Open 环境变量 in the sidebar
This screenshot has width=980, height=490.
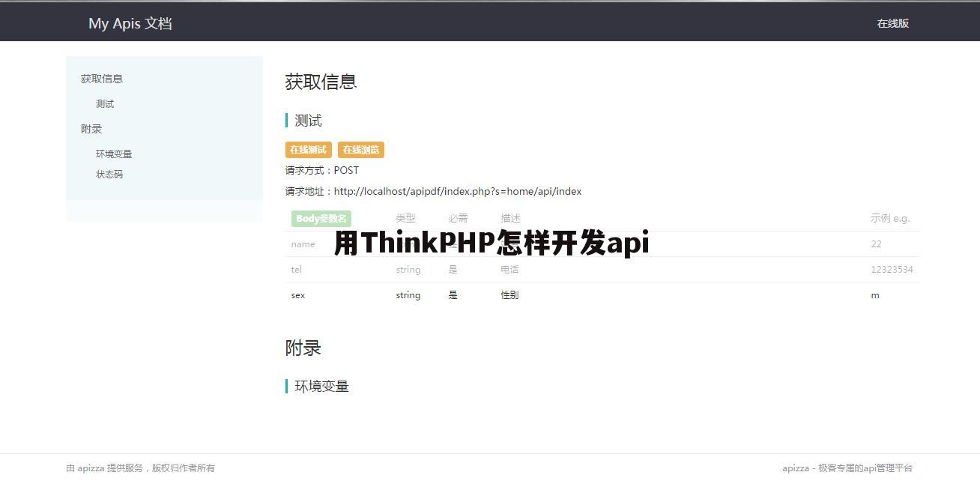(x=114, y=154)
